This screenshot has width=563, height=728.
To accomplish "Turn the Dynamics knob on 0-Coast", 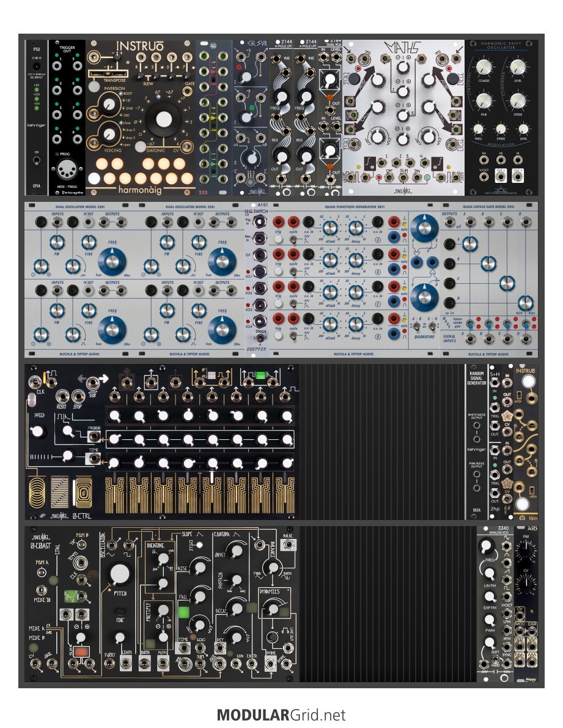I will [273, 609].
